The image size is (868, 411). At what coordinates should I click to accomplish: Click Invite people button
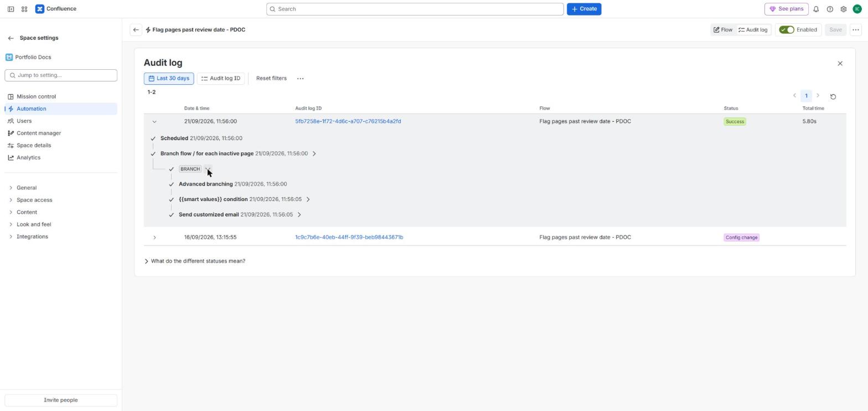(x=61, y=400)
